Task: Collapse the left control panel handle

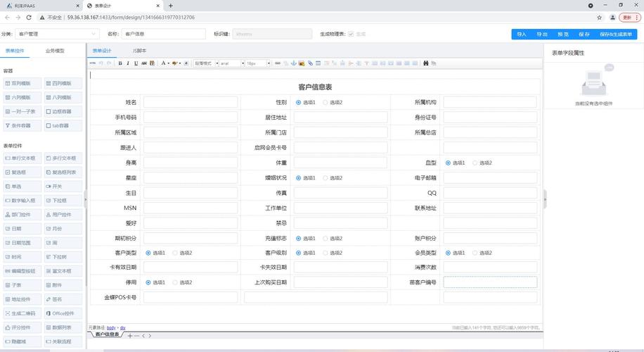Action: 86,199
